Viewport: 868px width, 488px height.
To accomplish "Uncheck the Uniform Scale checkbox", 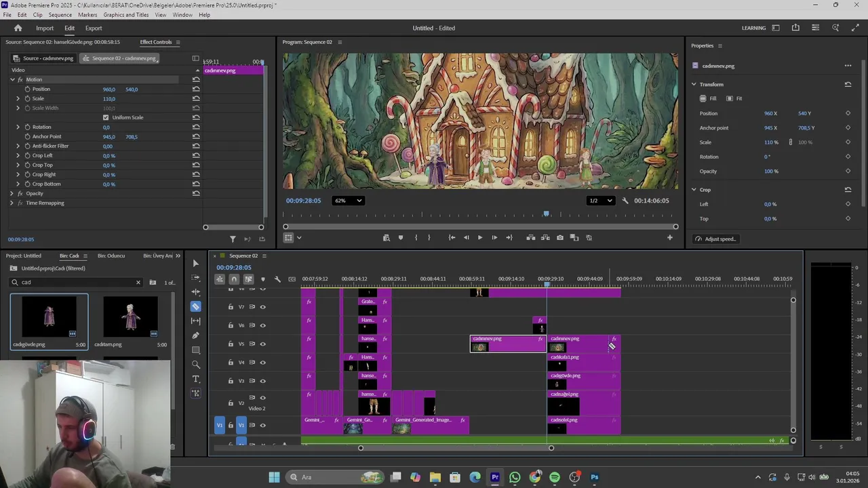I will tap(106, 117).
